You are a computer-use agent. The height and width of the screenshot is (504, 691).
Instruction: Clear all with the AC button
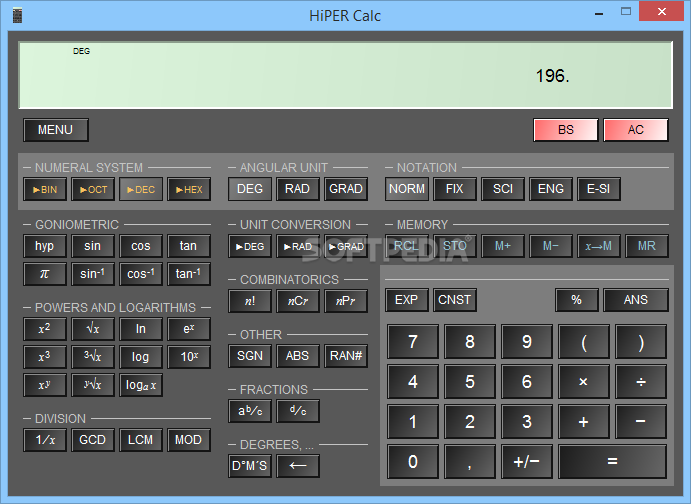click(x=635, y=130)
